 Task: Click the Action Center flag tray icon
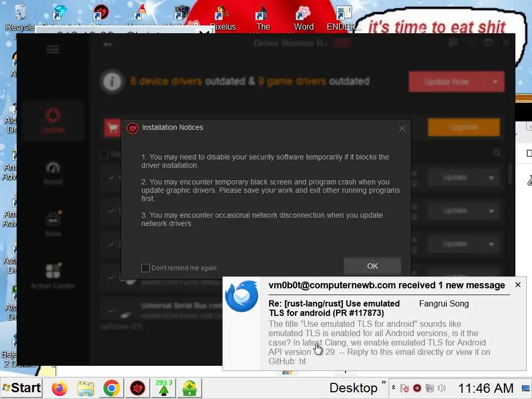404,388
